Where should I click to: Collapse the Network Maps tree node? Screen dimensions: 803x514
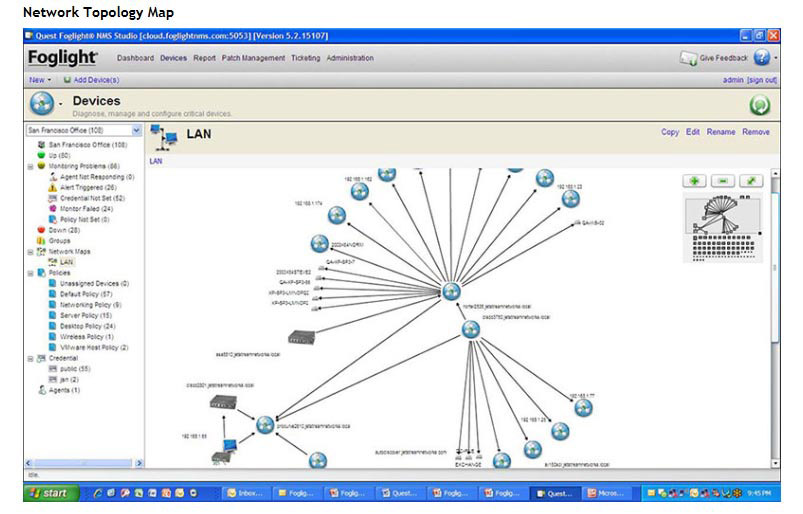click(30, 252)
